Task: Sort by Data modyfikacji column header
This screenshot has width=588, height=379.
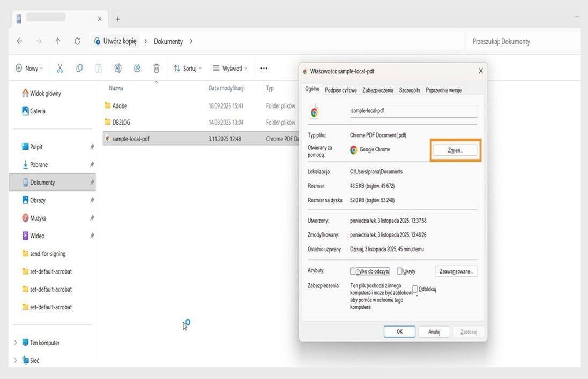Action: click(227, 88)
